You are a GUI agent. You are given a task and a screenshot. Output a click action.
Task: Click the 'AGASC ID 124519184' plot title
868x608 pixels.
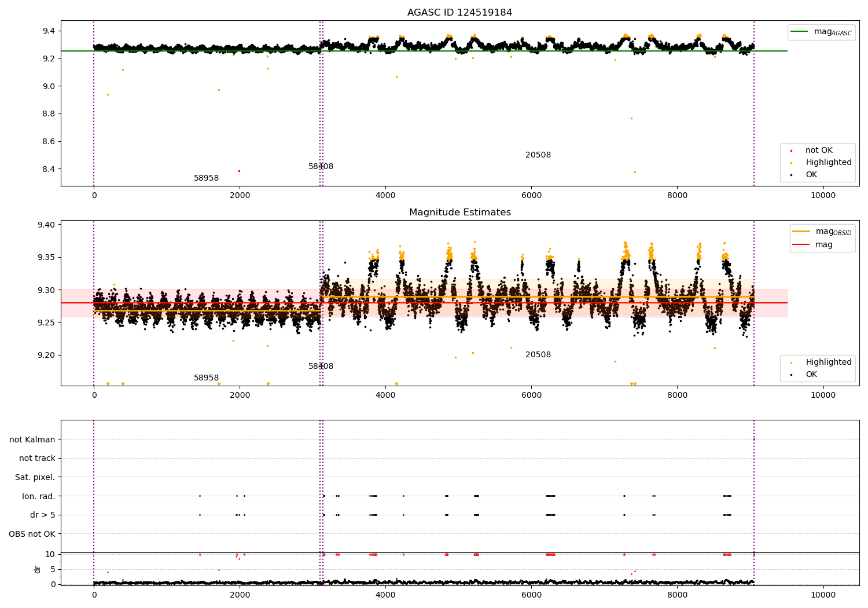coord(459,13)
